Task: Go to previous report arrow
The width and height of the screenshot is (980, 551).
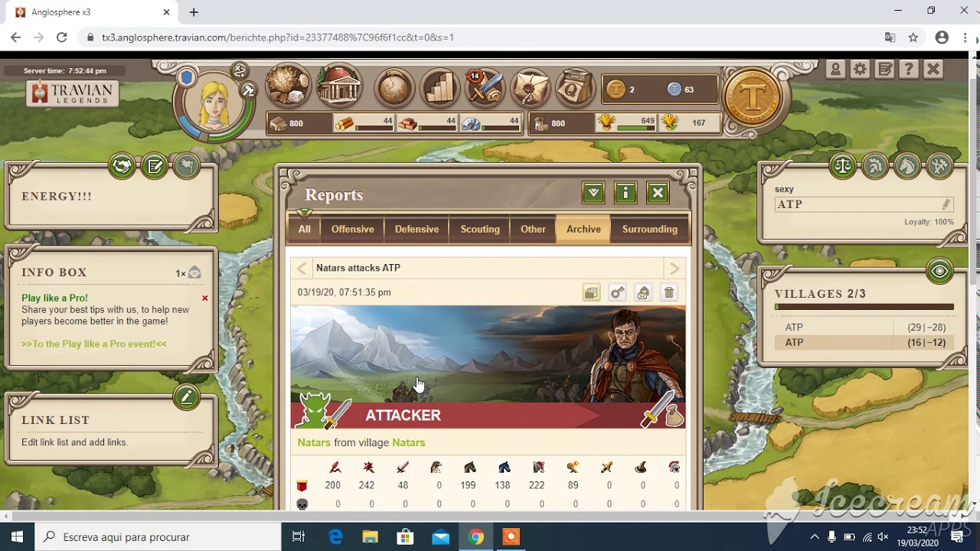Action: [302, 268]
